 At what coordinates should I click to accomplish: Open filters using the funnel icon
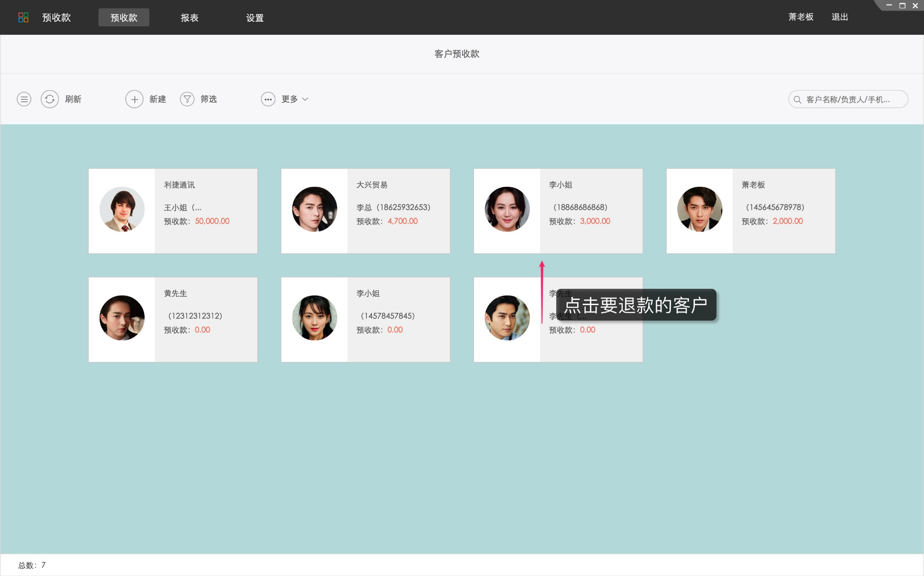click(x=187, y=99)
